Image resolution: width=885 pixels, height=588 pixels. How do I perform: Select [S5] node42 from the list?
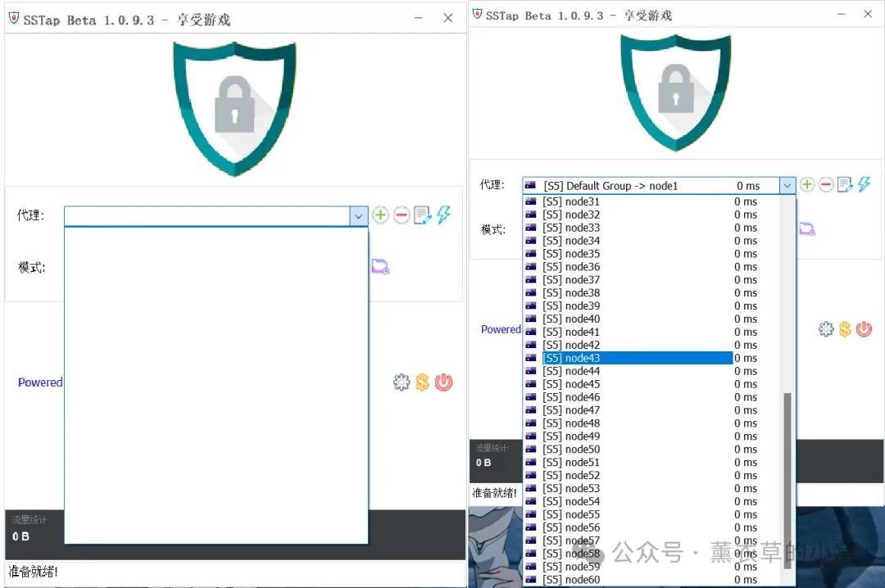coord(651,345)
